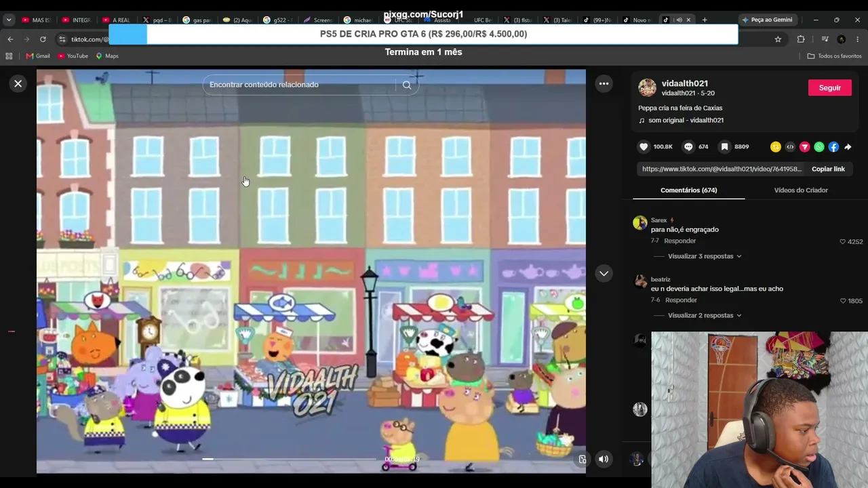This screenshot has width=868, height=488.
Task: Save the video with the bookmark icon
Action: coord(724,146)
